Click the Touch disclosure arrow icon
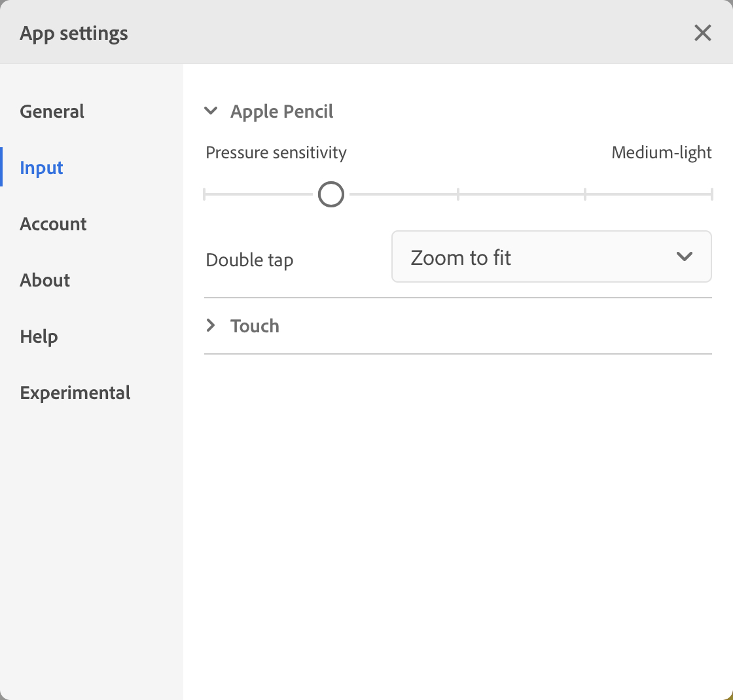 click(211, 325)
